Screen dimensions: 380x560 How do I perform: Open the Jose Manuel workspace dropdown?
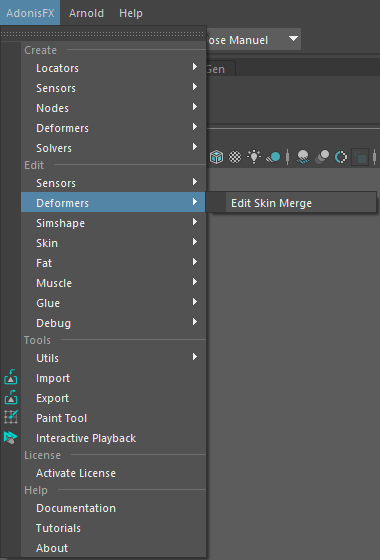(x=253, y=39)
